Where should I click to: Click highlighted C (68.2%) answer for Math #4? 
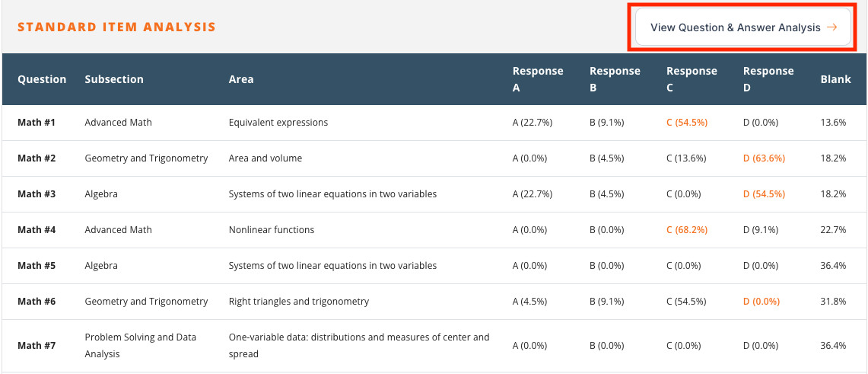click(687, 230)
